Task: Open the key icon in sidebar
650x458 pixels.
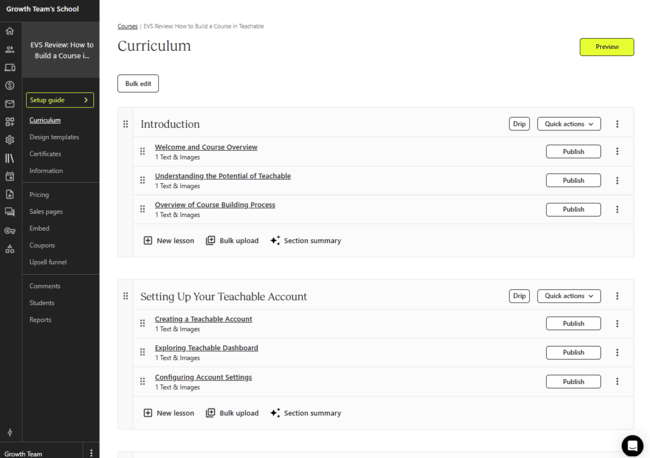Action: (10, 230)
